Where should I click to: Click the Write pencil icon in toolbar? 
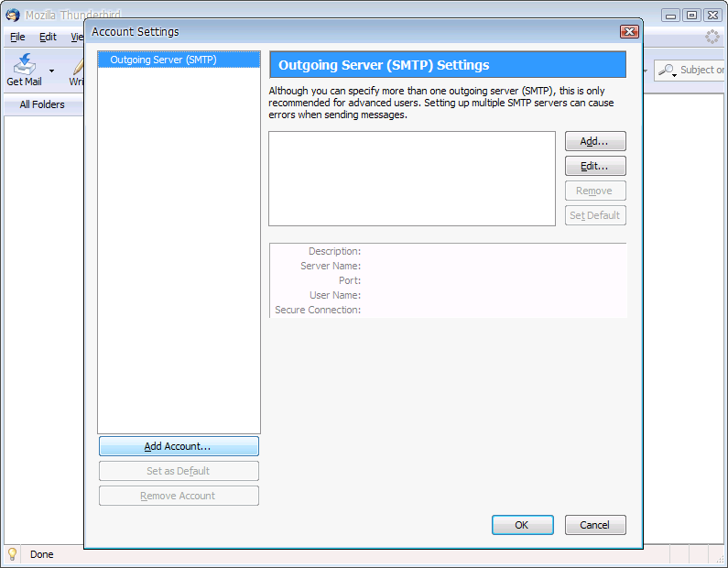click(78, 66)
